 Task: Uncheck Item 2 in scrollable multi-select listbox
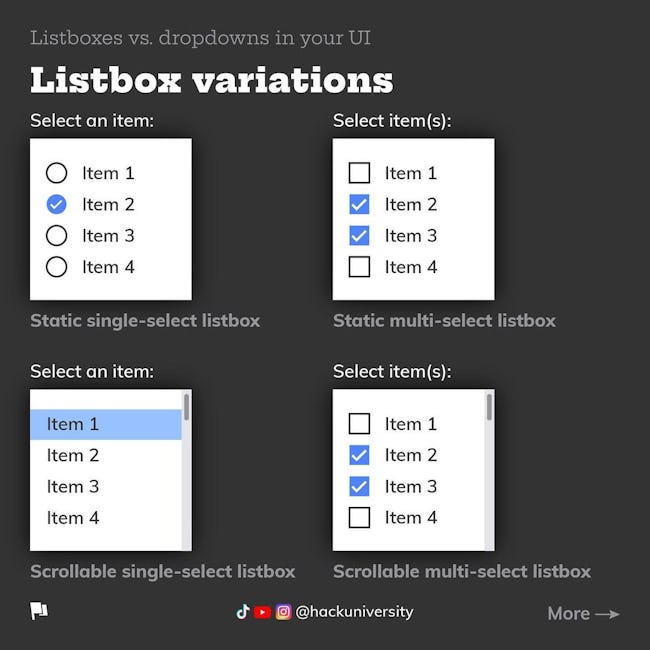coord(359,455)
